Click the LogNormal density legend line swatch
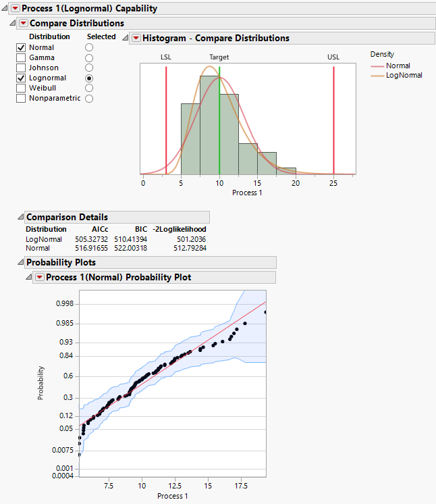 pyautogui.click(x=380, y=76)
